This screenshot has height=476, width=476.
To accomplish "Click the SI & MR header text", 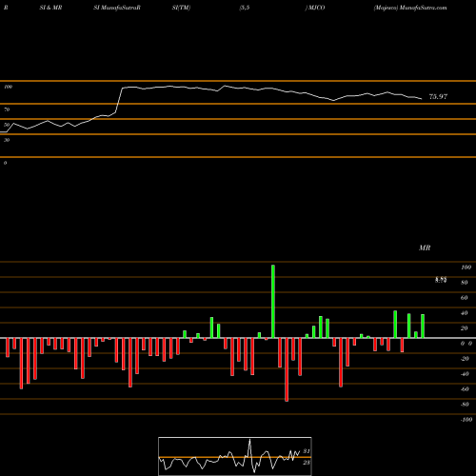I will point(50,8).
